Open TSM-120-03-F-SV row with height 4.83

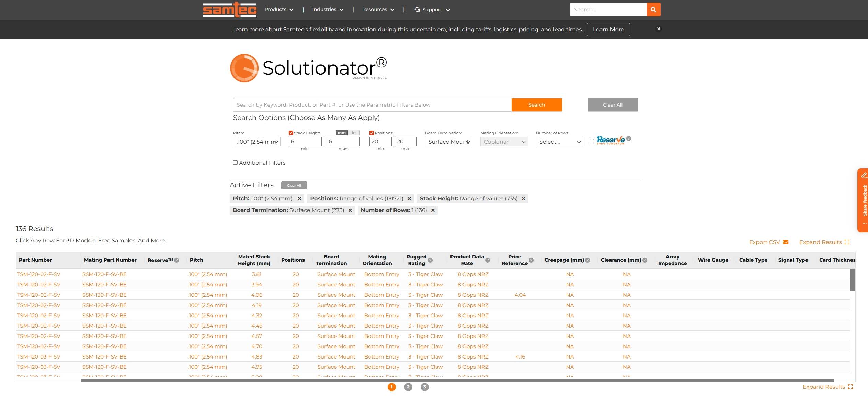(433, 357)
